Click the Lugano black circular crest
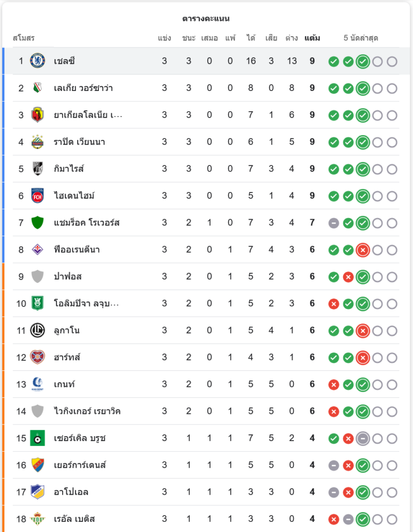The width and height of the screenshot is (413, 532). coord(38,330)
